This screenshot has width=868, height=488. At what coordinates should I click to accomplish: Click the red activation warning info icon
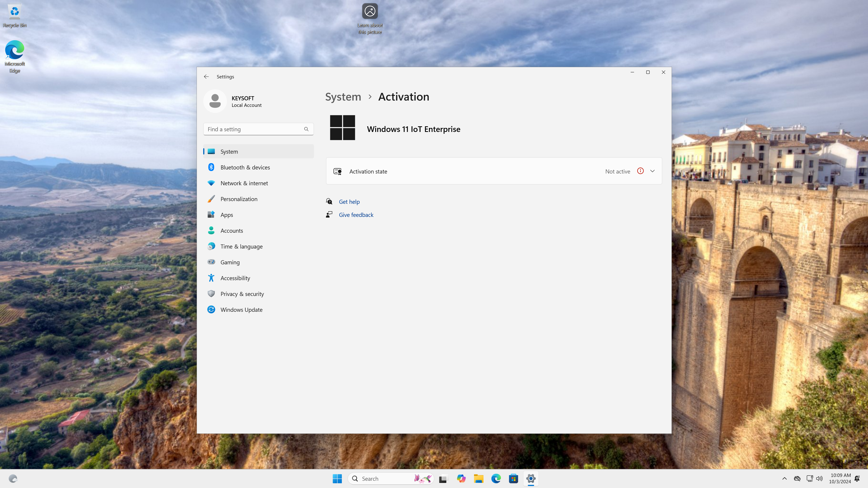[x=640, y=171]
